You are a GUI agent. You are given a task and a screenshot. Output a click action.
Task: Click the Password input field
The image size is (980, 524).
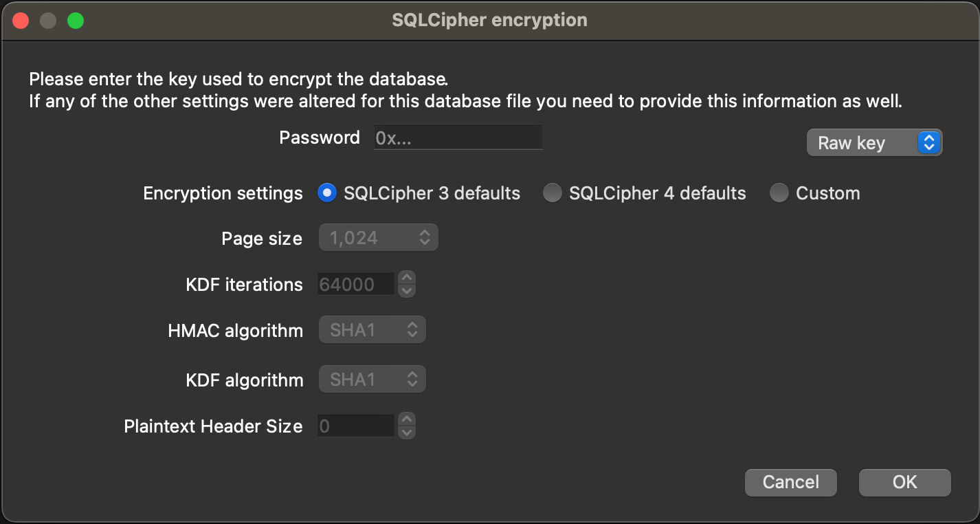click(458, 138)
